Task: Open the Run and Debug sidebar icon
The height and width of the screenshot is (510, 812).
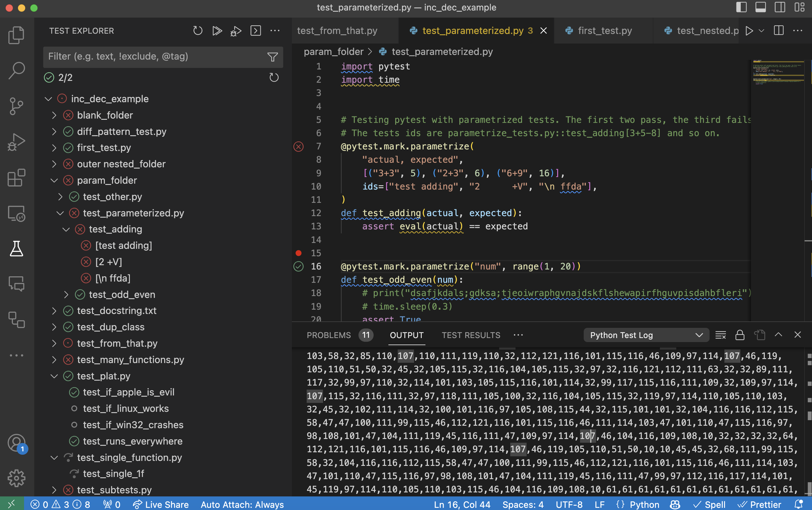Action: click(16, 142)
